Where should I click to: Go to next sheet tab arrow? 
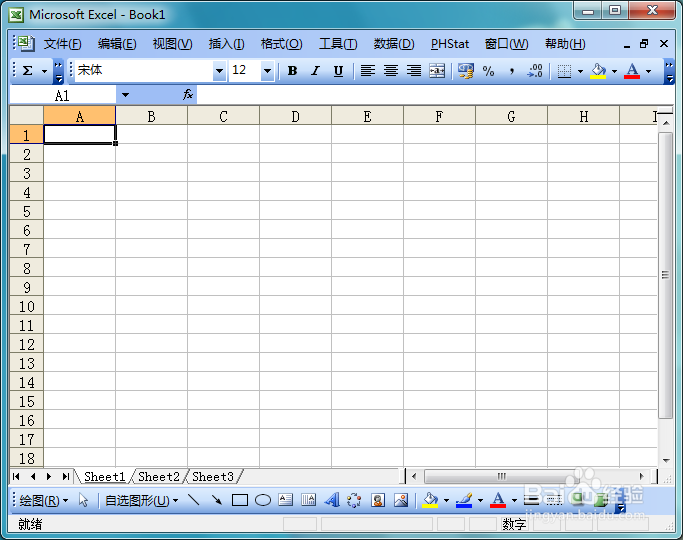tap(49, 477)
